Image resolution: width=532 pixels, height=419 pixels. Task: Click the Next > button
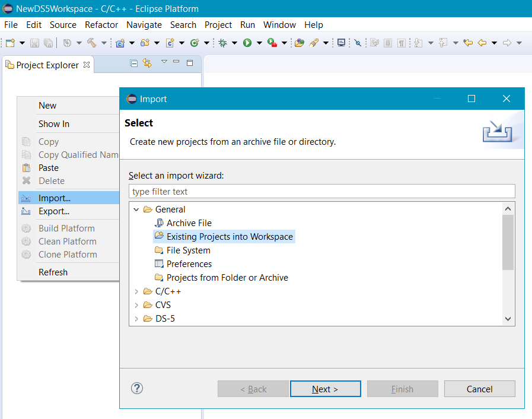pyautogui.click(x=326, y=389)
